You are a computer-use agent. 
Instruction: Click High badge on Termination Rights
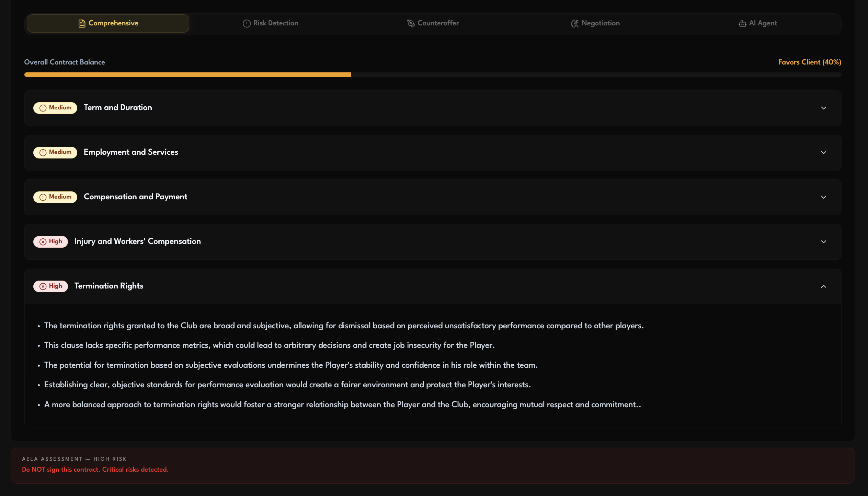pos(50,286)
